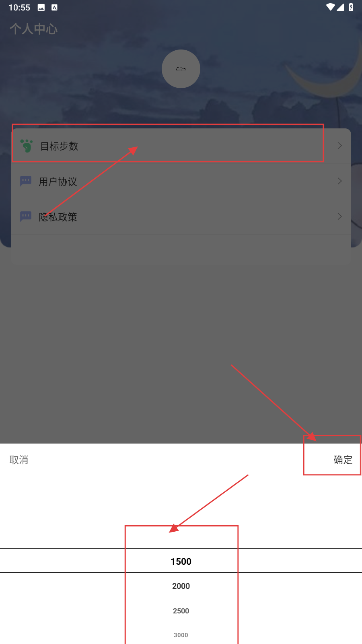Open the 隐私政策 menu entry

coord(181,217)
